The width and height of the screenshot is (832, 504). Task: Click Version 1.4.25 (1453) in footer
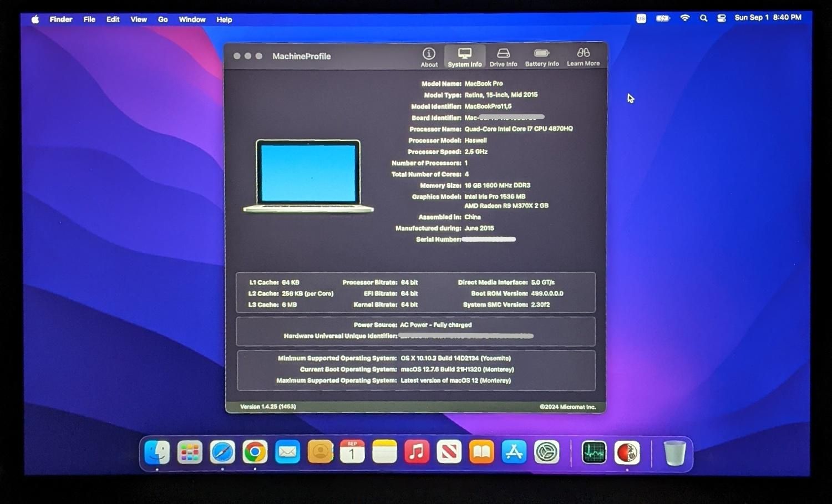(x=268, y=406)
